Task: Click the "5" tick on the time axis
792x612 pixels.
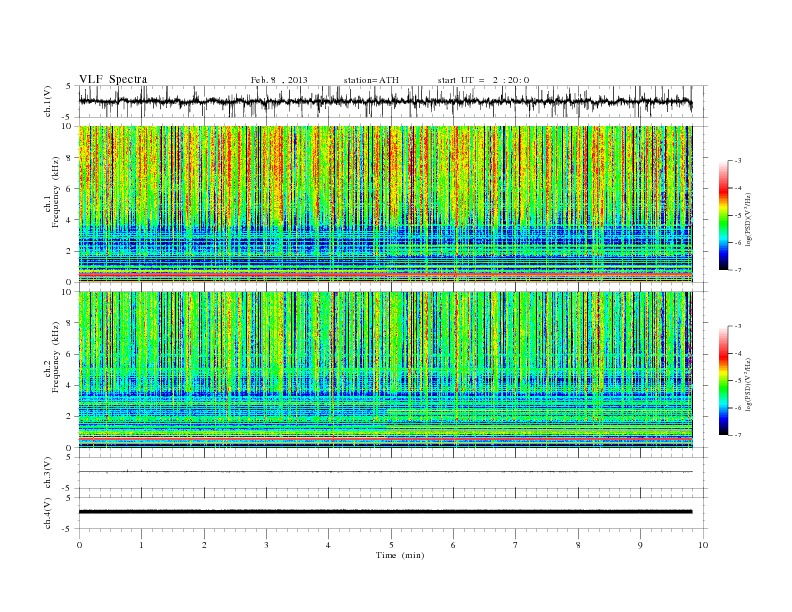Action: point(391,545)
